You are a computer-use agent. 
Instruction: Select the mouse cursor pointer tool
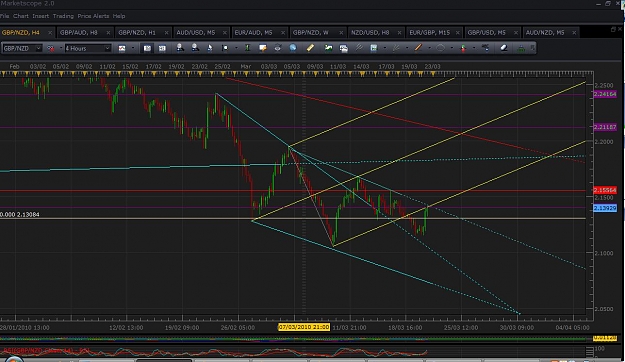pyautogui.click(x=210, y=48)
